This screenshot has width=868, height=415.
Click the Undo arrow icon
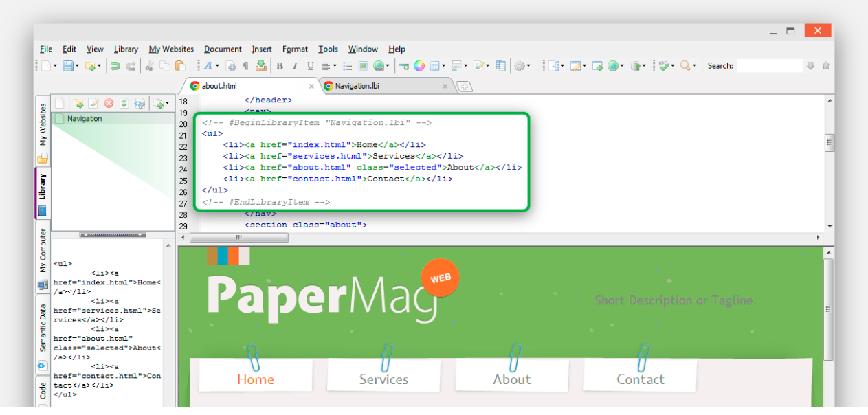[x=115, y=66]
